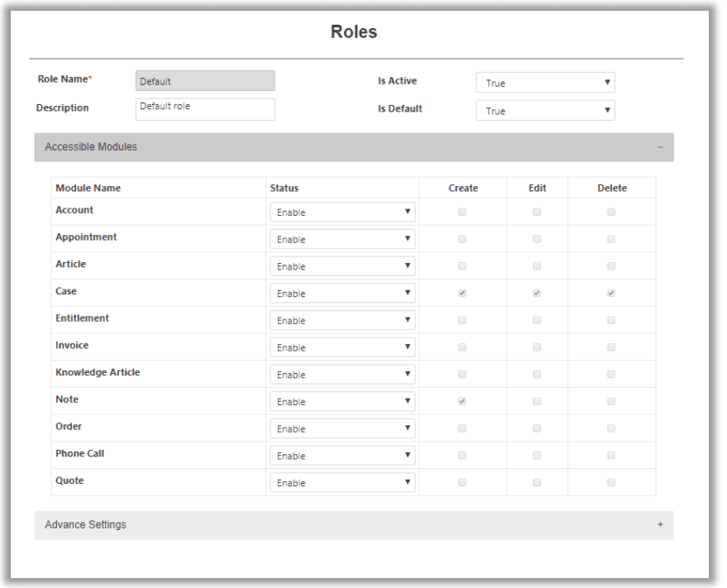Check Create permission for Phone Call

click(x=462, y=456)
